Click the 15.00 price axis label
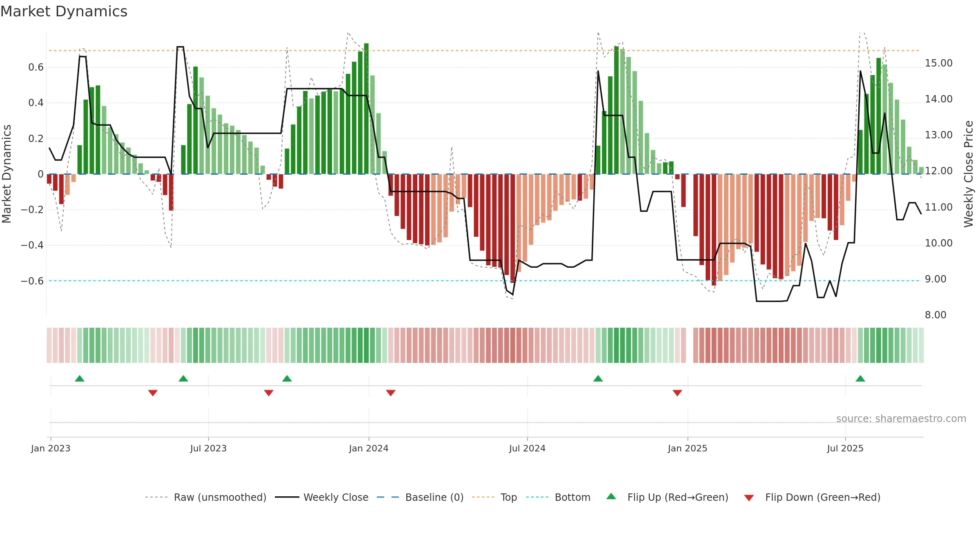 pyautogui.click(x=939, y=63)
